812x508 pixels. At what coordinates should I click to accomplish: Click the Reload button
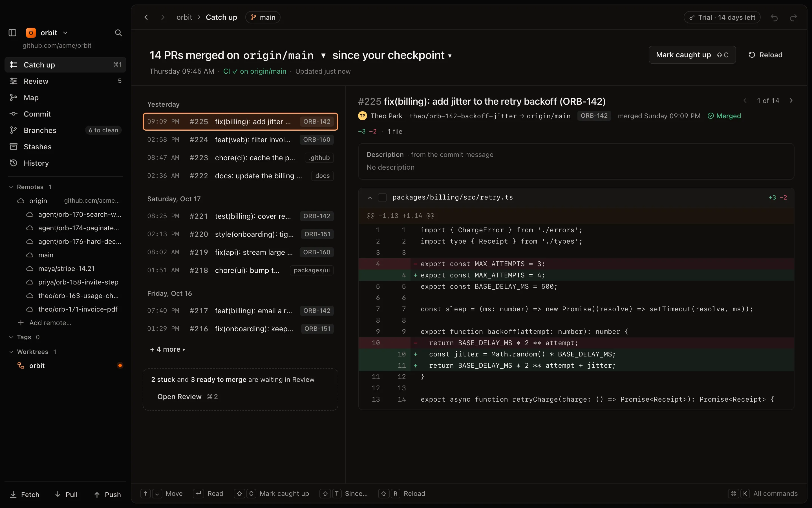click(765, 55)
